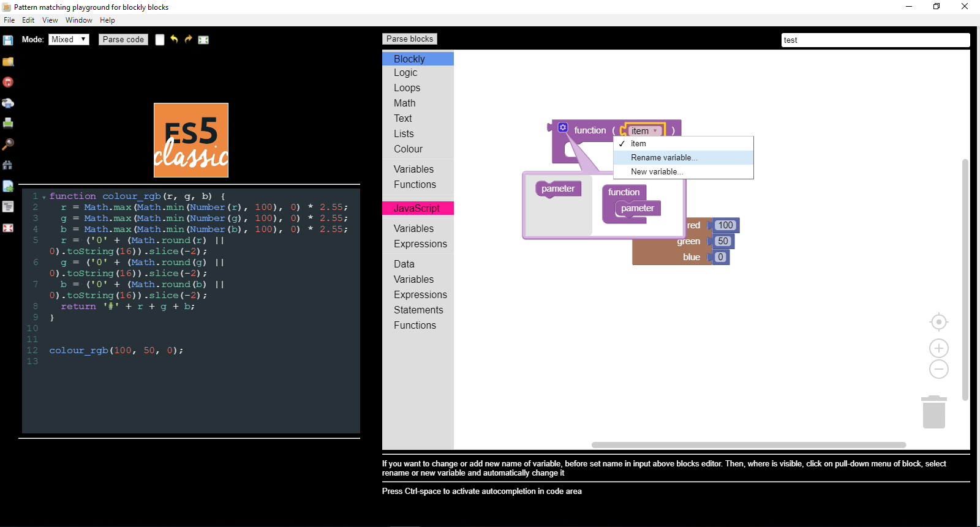Click the gear icon on function block
This screenshot has width=980, height=527.
(563, 127)
